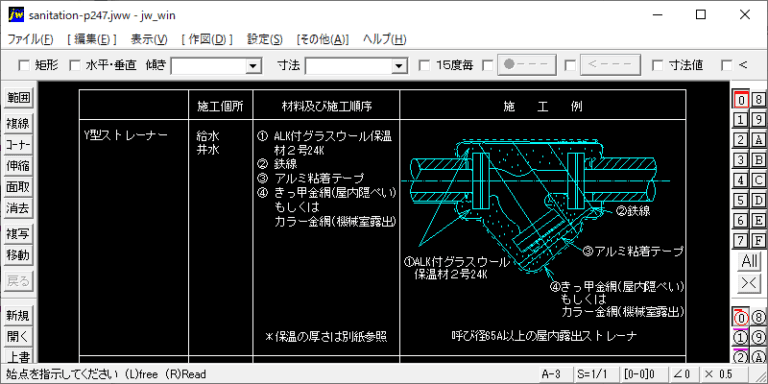
Task: Select square layer button 2
Action: tap(741, 140)
